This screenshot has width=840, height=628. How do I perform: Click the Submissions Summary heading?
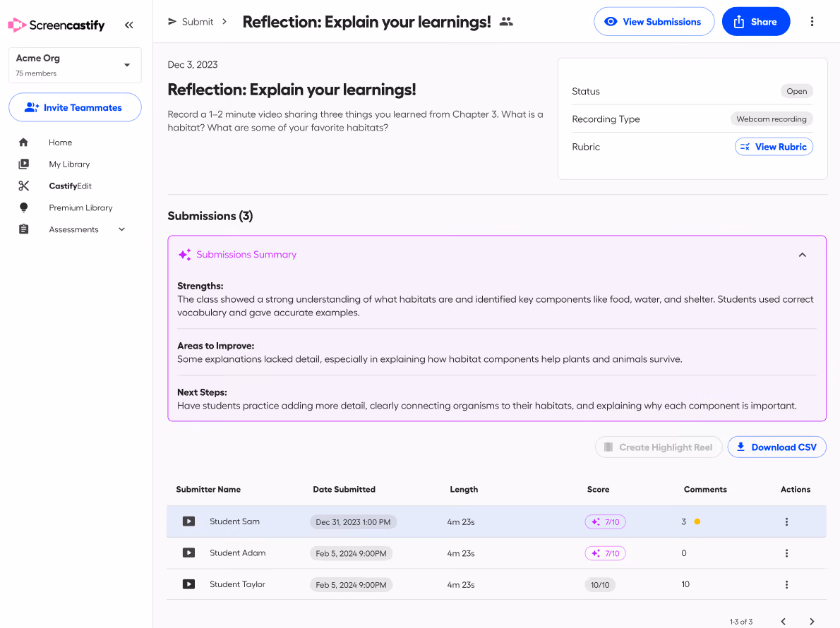(x=246, y=254)
